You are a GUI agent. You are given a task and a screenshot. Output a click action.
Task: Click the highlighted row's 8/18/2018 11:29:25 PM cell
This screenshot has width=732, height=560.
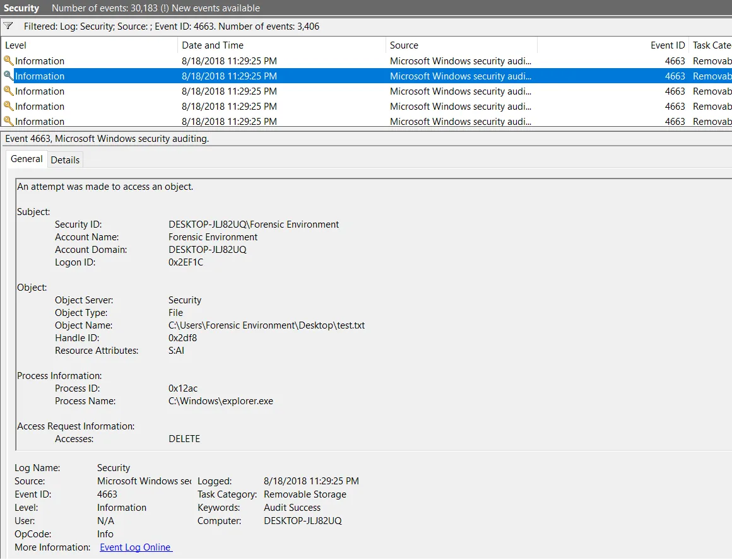pos(229,76)
